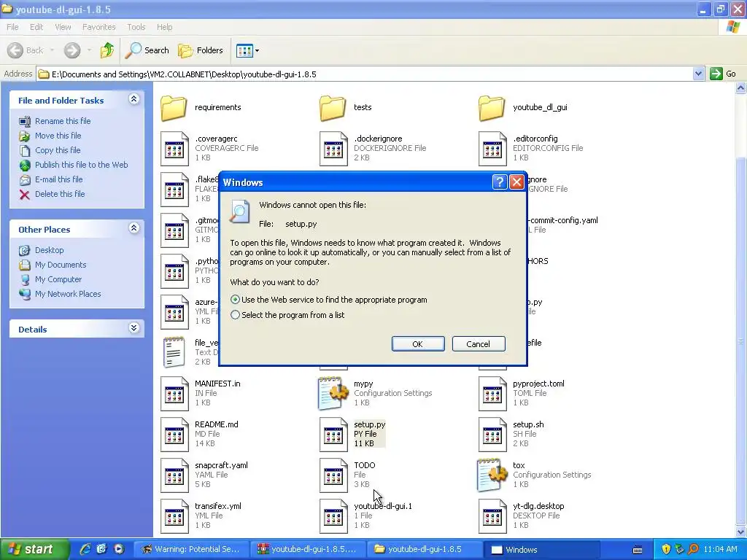Select the TODO file icon
The image size is (747, 560).
[333, 475]
